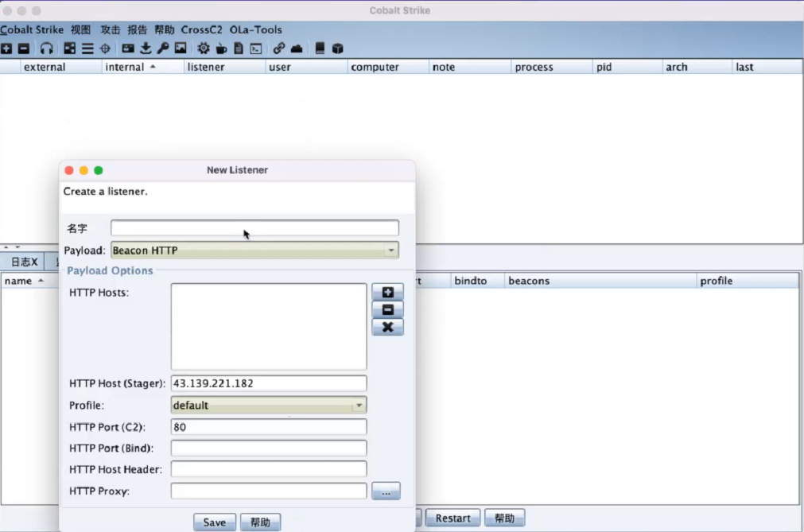Open the 报告 menu

[x=138, y=29]
